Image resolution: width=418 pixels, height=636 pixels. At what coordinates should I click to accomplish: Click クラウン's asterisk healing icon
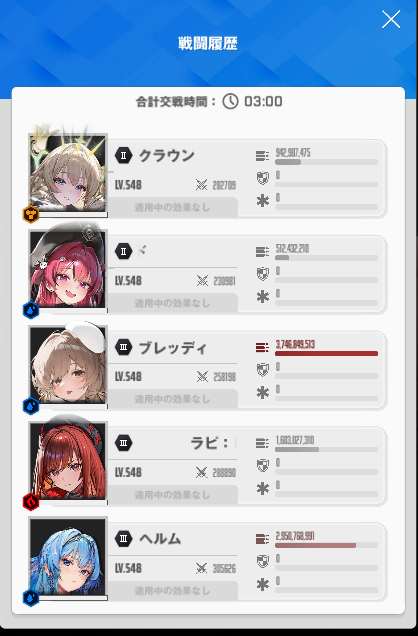click(x=263, y=201)
